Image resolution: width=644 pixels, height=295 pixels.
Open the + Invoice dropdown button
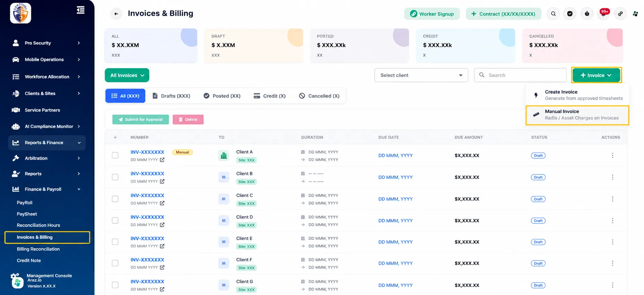point(596,75)
